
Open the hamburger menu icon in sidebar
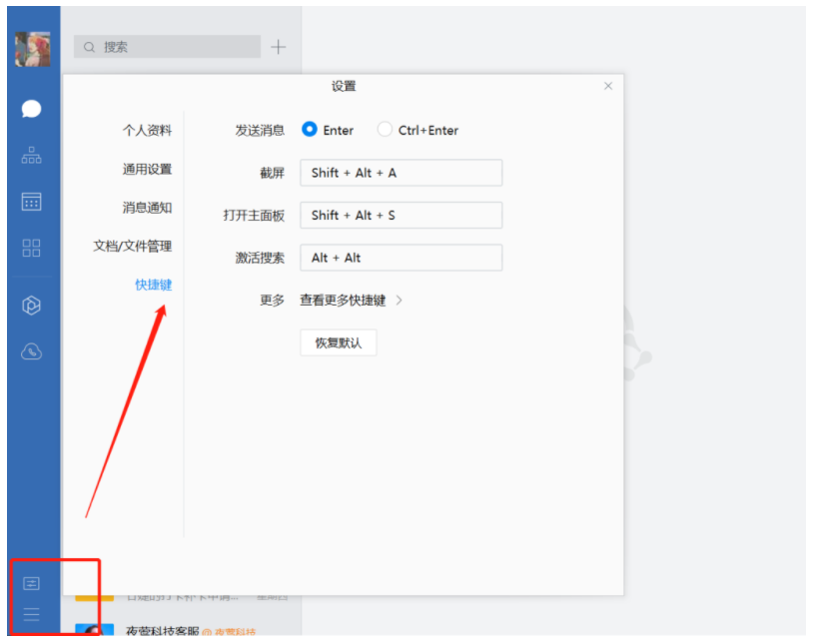pos(31,614)
